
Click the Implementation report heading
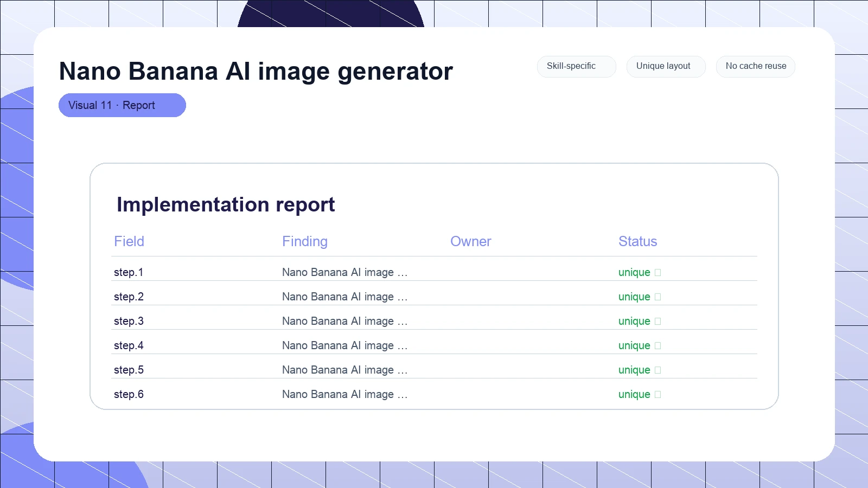click(226, 204)
